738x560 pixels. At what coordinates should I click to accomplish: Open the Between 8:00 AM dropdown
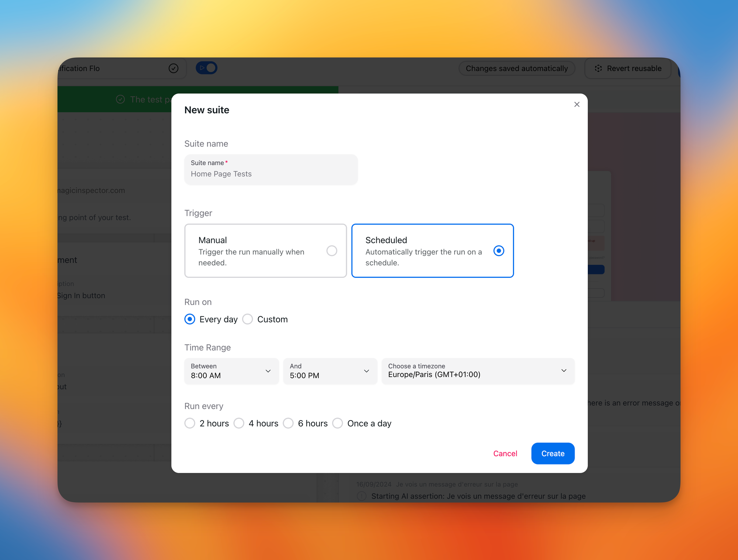[x=231, y=371]
